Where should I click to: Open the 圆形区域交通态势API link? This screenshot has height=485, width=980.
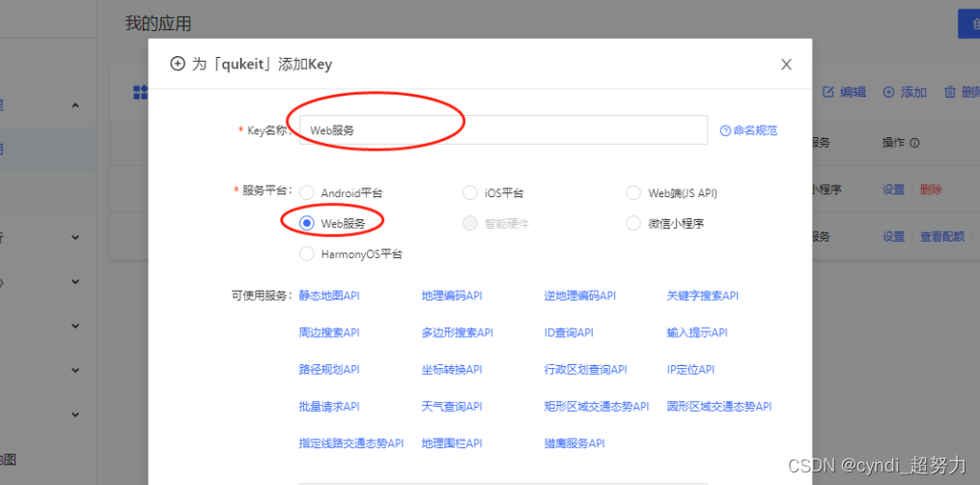(x=719, y=406)
